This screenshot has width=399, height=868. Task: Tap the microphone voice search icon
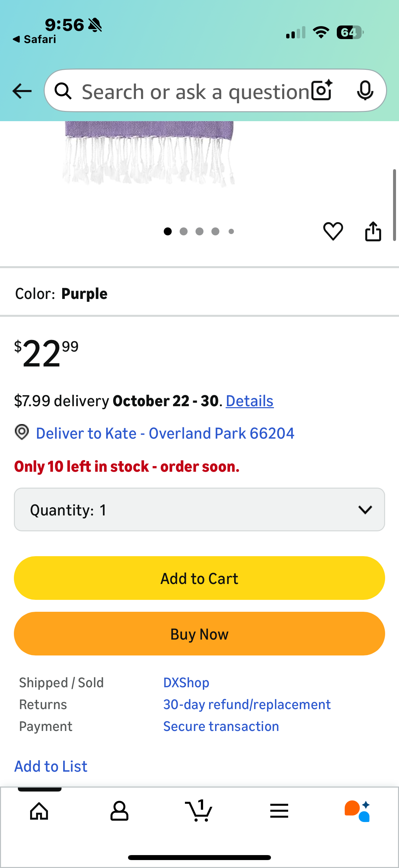(365, 91)
